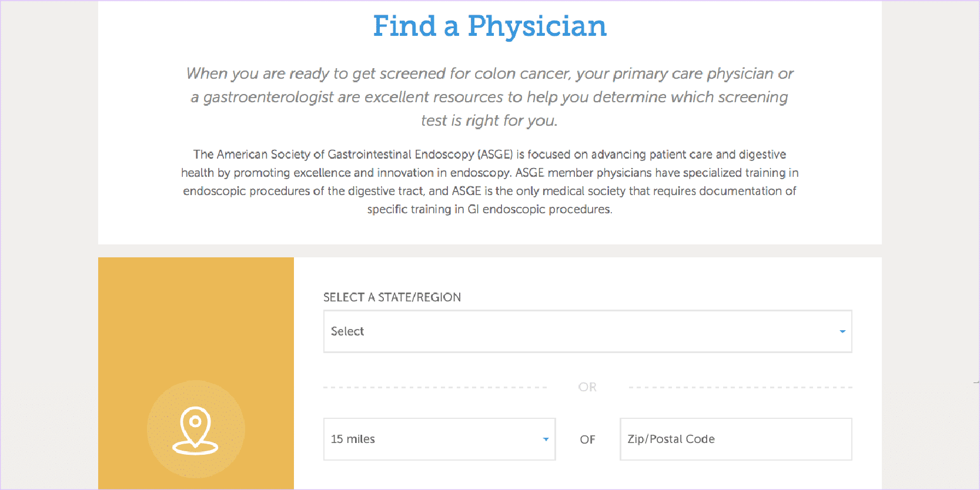Viewport: 980px width, 490px height.
Task: Click the dashed line left of OR
Action: pos(435,388)
